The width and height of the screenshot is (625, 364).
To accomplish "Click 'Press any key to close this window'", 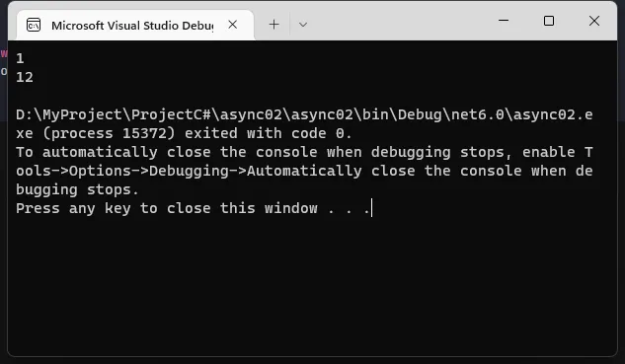I will pos(167,208).
